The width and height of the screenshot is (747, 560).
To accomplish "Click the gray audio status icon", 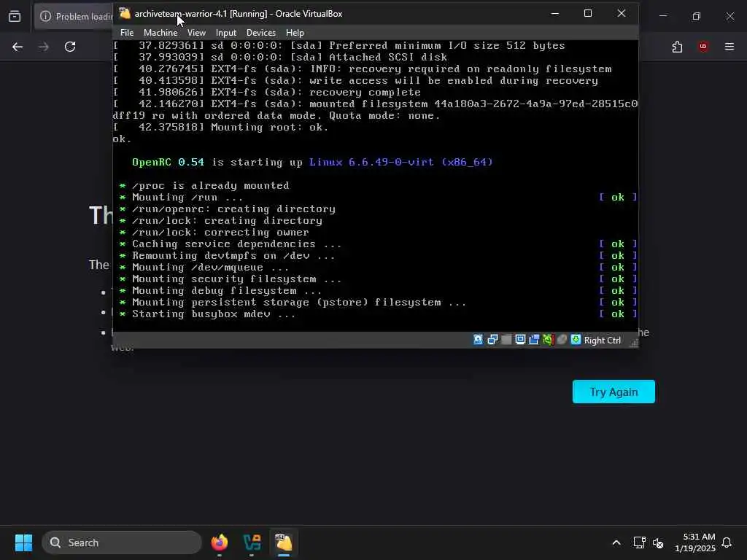I will (506, 340).
